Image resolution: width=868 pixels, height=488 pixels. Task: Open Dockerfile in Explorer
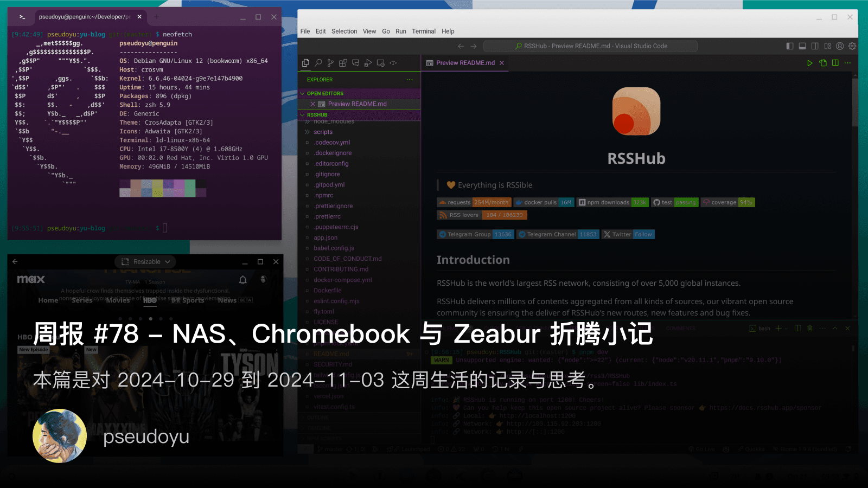(x=328, y=291)
